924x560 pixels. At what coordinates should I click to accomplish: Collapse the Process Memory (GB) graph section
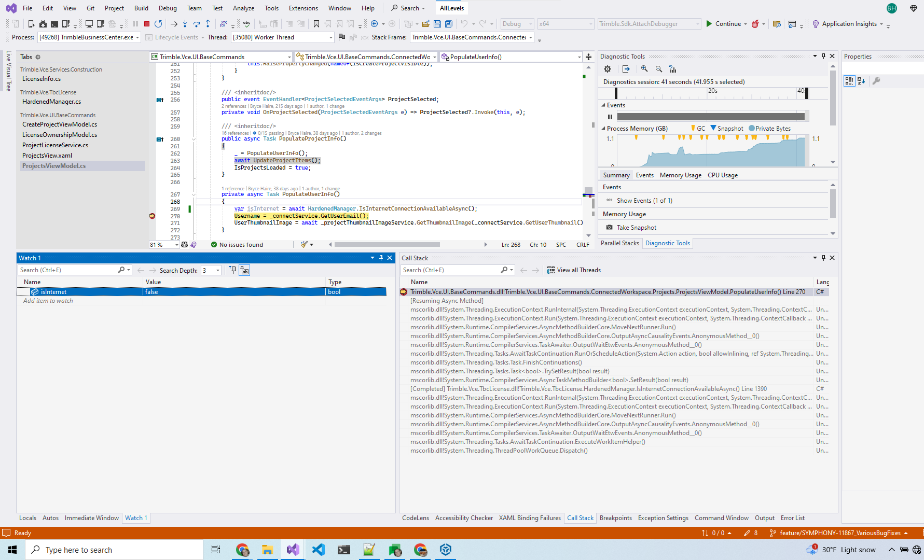click(603, 129)
